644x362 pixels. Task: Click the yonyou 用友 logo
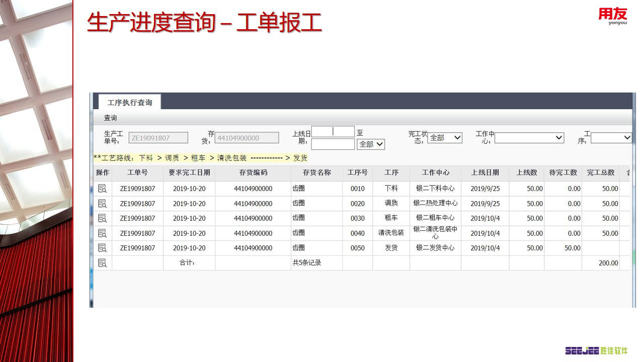tap(613, 16)
